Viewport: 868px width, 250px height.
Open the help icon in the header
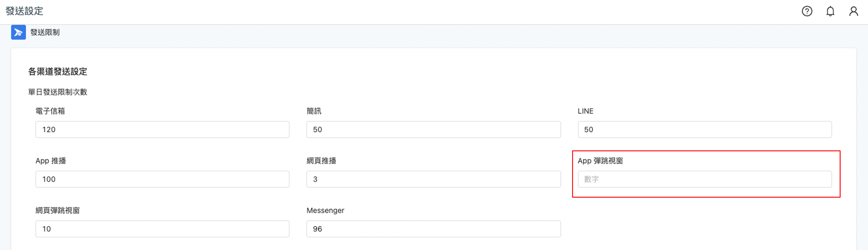click(807, 11)
